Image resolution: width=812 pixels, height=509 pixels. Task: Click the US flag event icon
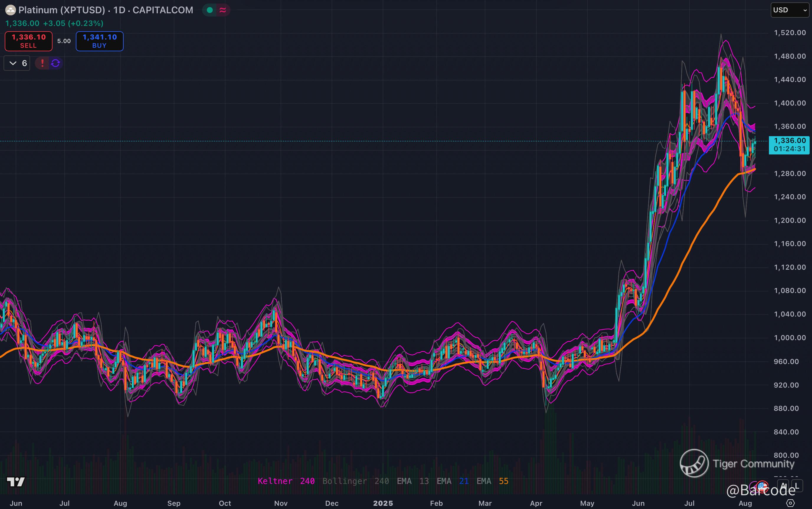762,486
